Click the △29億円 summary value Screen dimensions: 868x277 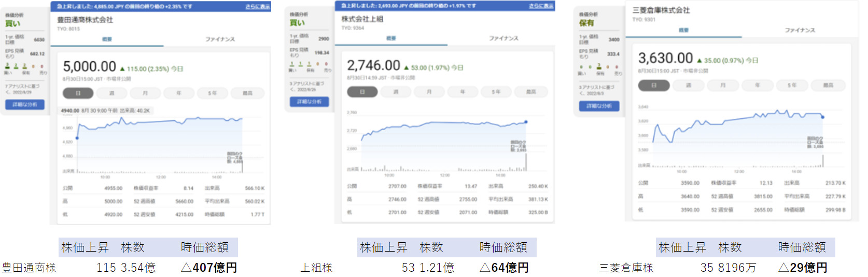click(803, 268)
